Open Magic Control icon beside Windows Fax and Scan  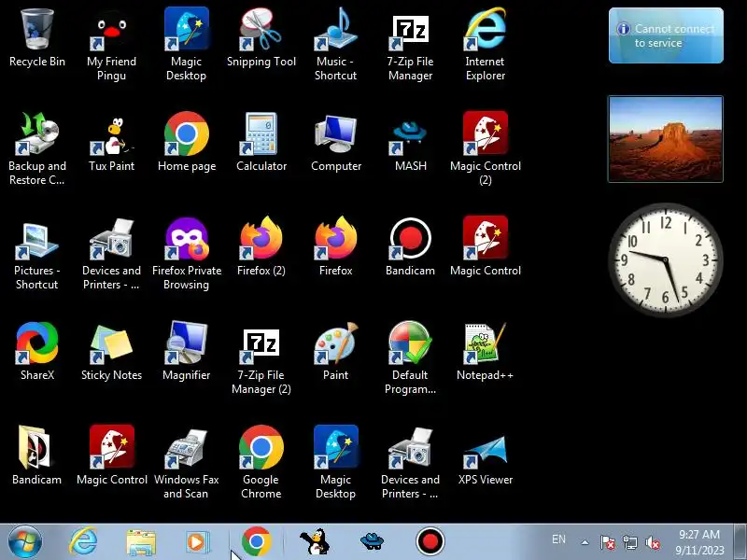(x=111, y=456)
